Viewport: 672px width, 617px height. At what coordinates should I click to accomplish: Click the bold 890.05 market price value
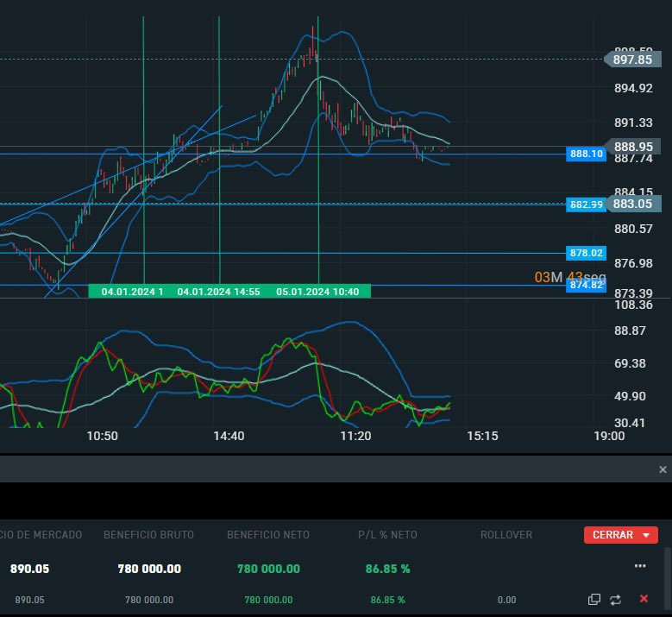click(x=29, y=569)
